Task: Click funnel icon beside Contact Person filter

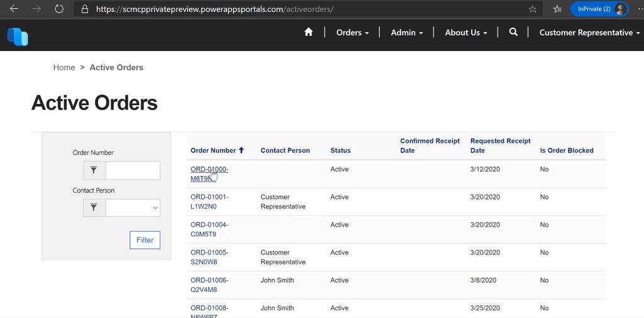Action: tap(94, 208)
